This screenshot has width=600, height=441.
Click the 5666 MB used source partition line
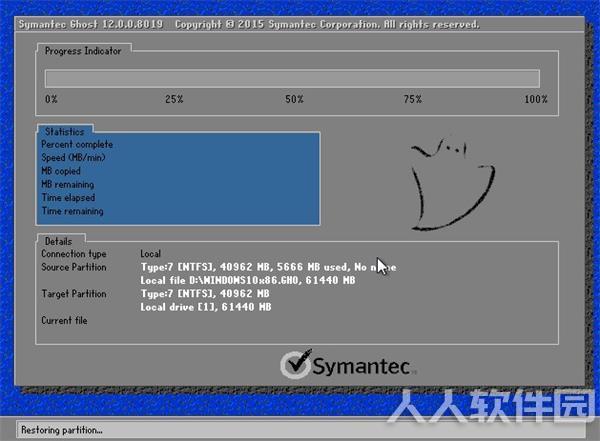268,267
